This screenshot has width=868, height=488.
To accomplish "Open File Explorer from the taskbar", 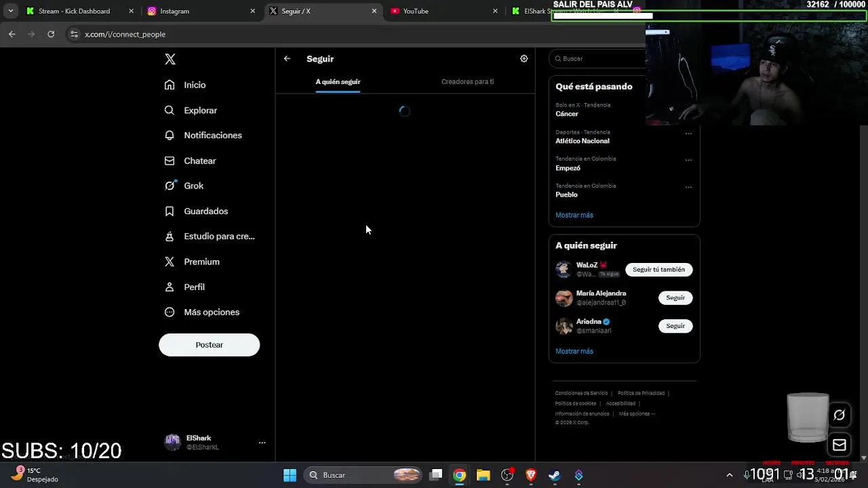I will coord(483,475).
